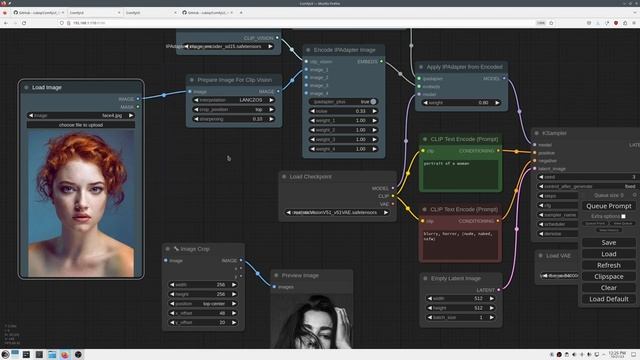Open the file manager icon in taskbar
This screenshot has width=640, height=360.
pos(52,355)
